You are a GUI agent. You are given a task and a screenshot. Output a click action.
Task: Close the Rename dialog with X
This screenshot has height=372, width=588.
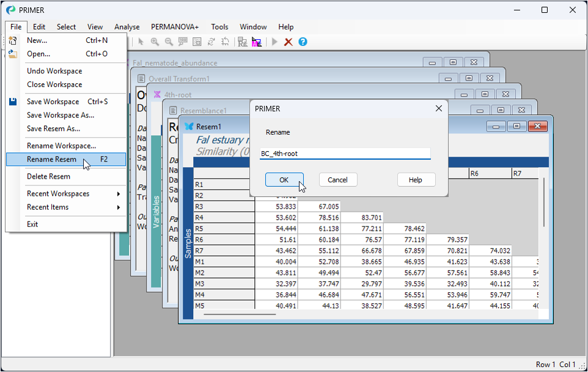438,108
